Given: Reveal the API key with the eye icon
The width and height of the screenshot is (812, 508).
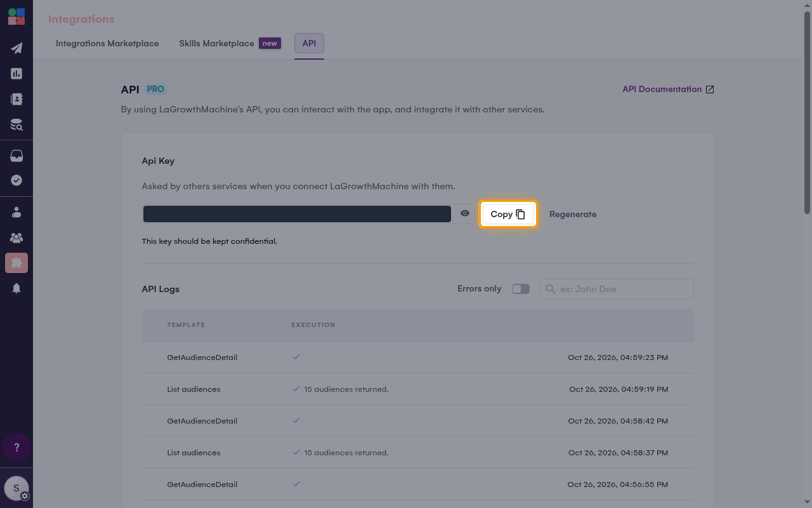Looking at the screenshot, I should [465, 214].
